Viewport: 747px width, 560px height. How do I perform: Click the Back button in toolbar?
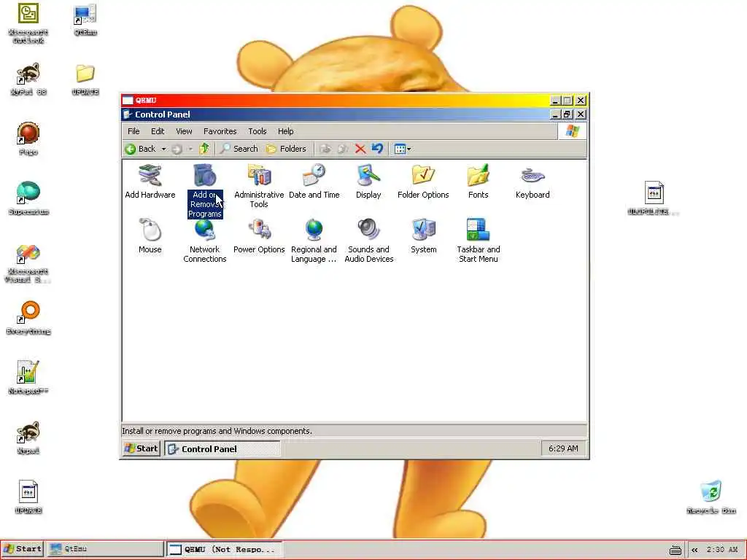coord(140,149)
